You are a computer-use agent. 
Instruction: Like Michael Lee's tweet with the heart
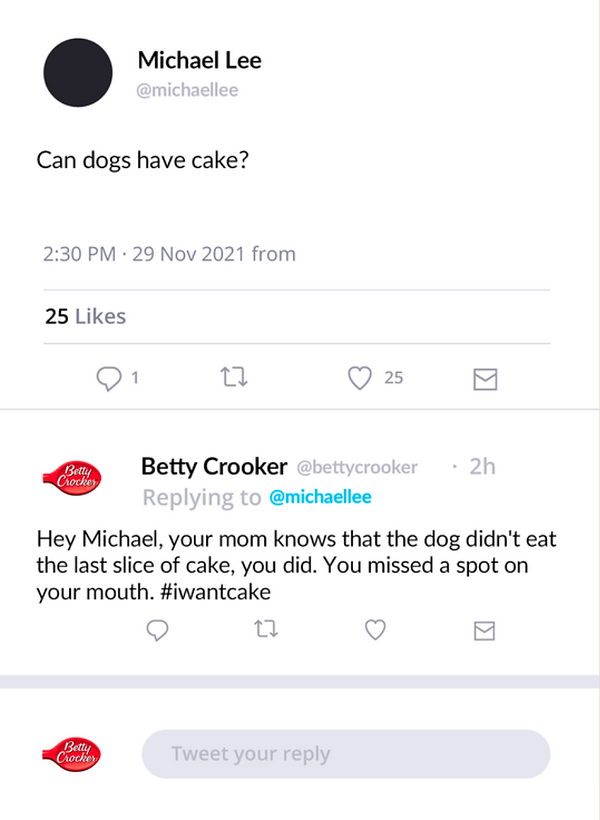click(360, 378)
